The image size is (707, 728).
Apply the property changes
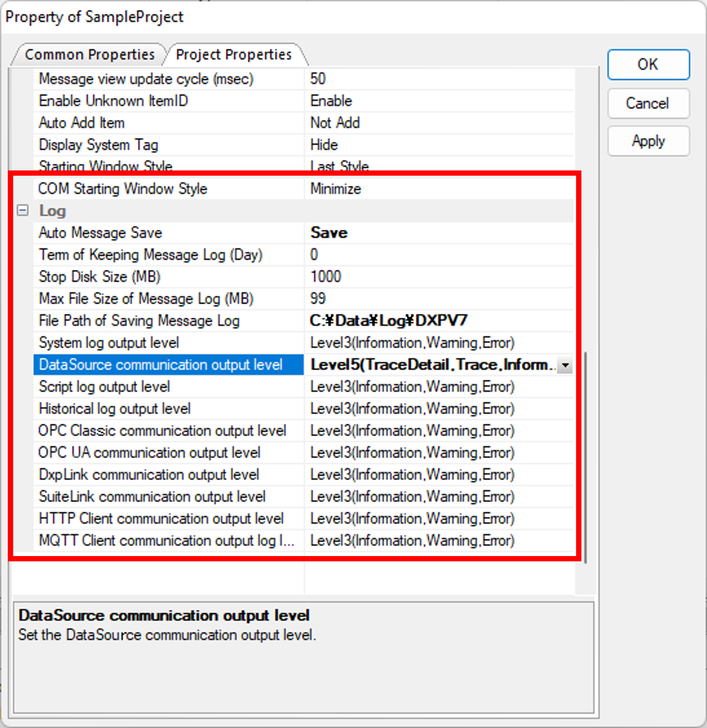tap(648, 141)
